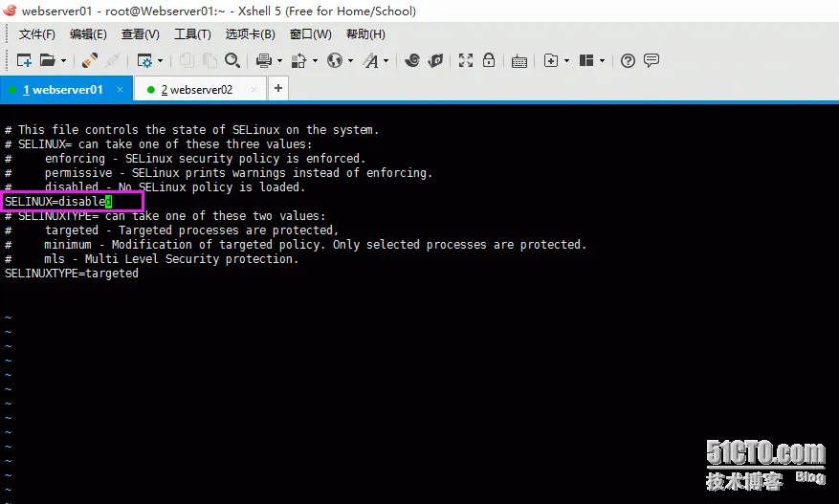Click the lock screen padlock icon
The height and width of the screenshot is (504, 839).
[x=489, y=60]
